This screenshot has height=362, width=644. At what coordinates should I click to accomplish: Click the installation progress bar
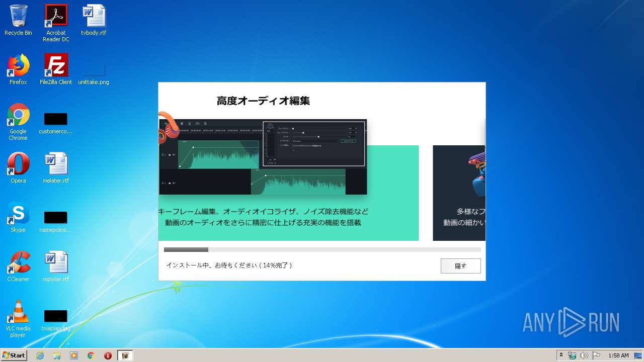tap(322, 249)
